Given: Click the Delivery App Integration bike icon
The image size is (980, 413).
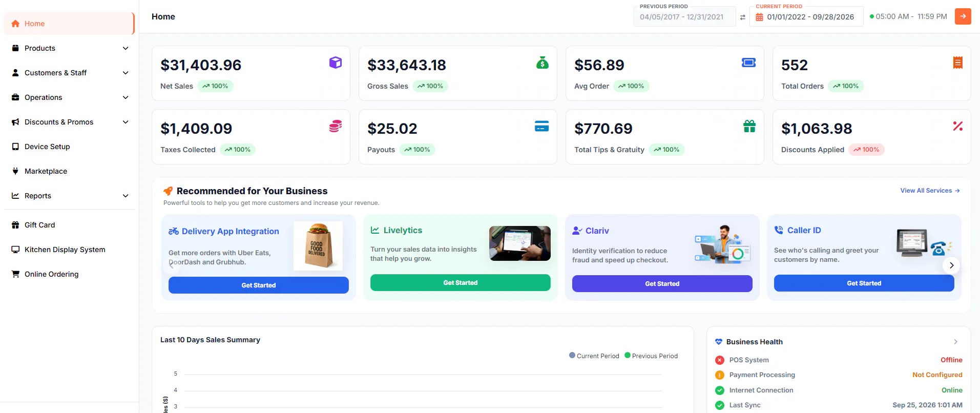Looking at the screenshot, I should click(174, 231).
